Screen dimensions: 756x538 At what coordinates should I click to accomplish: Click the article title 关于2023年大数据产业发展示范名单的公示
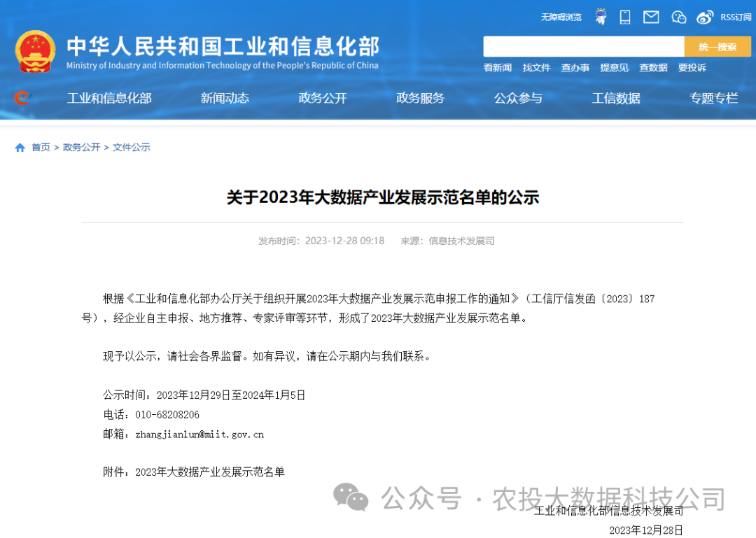(x=383, y=197)
